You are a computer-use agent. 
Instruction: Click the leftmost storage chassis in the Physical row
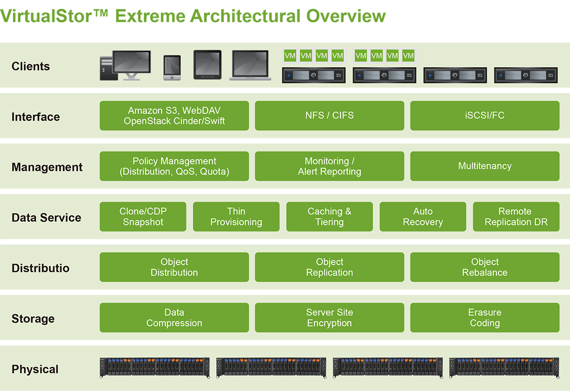pyautogui.click(x=155, y=368)
